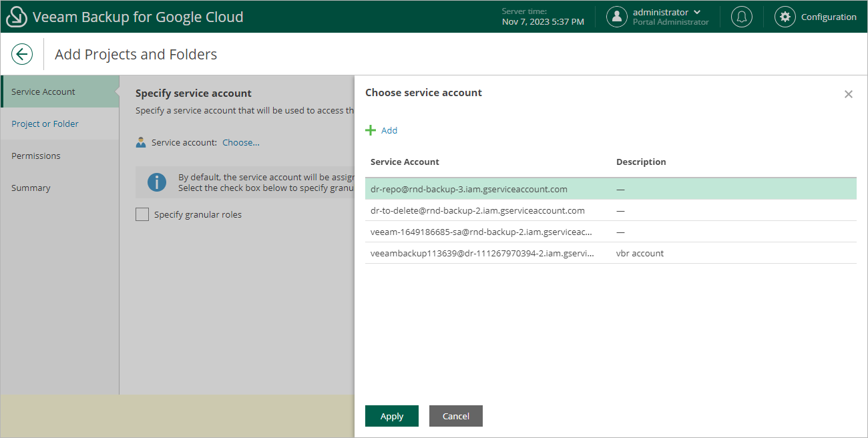The width and height of the screenshot is (868, 438).
Task: Select the veeambackup113639 vbr account row
Action: click(x=481, y=253)
